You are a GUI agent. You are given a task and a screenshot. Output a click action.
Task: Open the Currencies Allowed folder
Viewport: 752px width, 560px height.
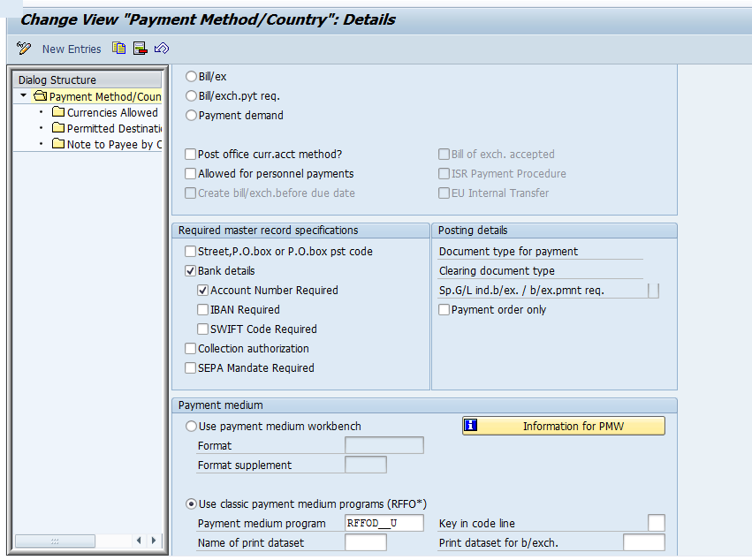point(58,112)
